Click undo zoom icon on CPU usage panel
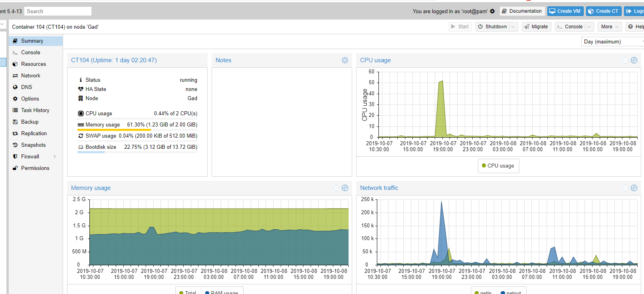The width and height of the screenshot is (644, 294). coord(625,60)
